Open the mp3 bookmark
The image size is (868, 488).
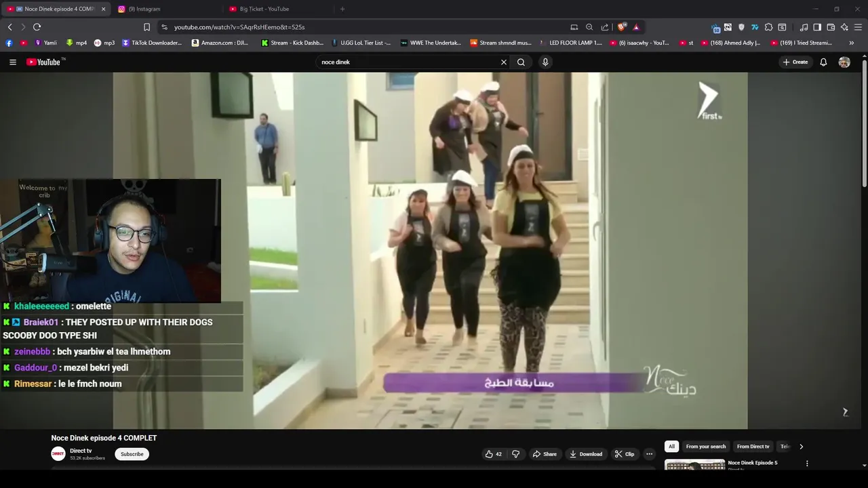pyautogui.click(x=104, y=43)
